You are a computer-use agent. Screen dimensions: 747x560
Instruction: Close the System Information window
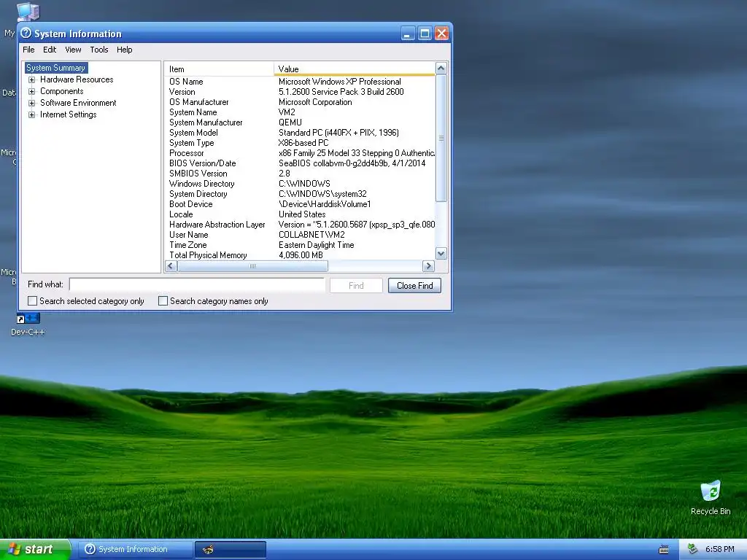tap(441, 34)
